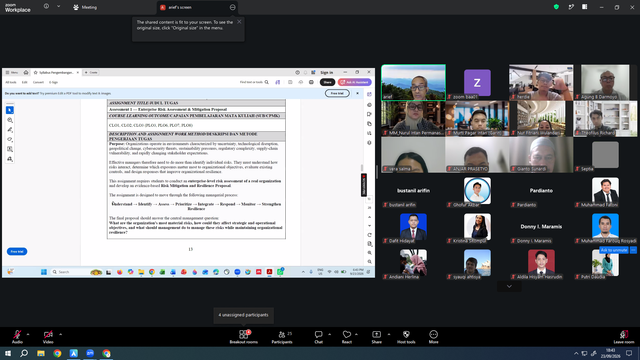Show hidden tray icons chevron
The width and height of the screenshot is (640, 360).
pos(576,353)
